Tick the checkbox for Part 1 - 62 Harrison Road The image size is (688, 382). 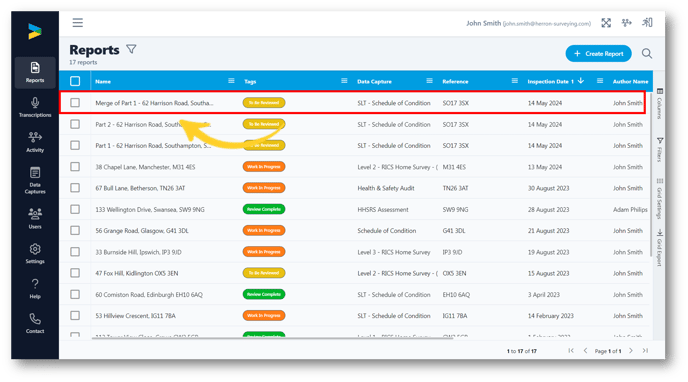click(x=75, y=145)
